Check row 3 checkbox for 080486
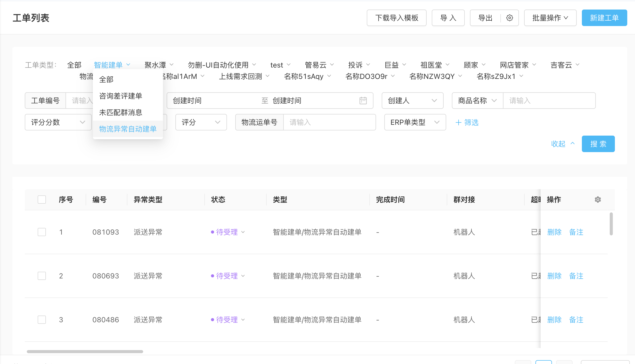635x364 pixels. [x=42, y=320]
